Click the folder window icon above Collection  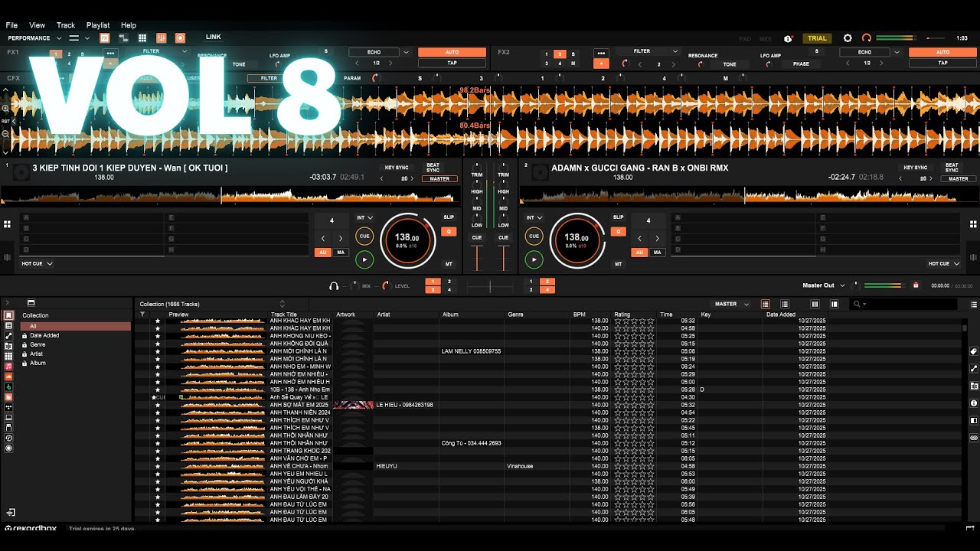31,302
